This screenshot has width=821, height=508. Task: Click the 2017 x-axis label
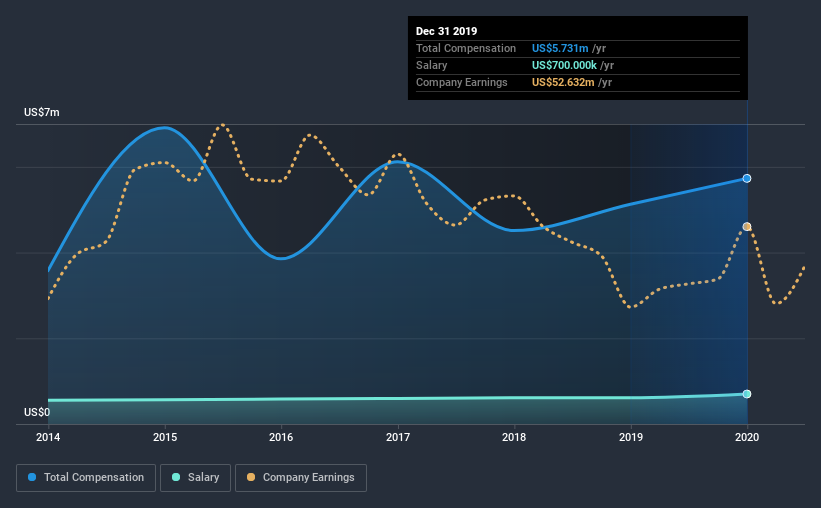point(398,437)
